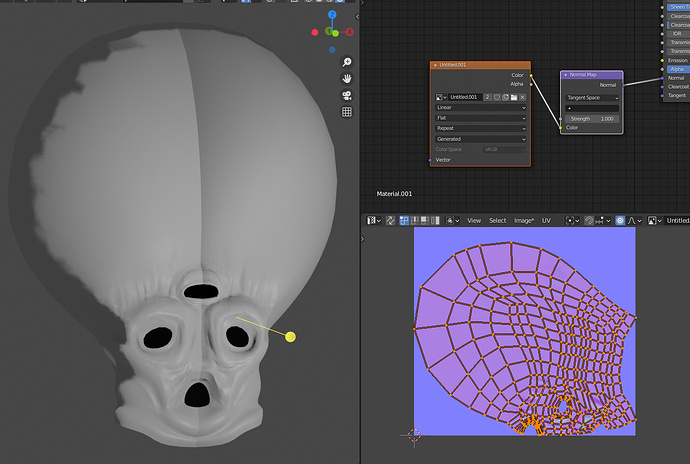Click the blue Z axis on navigation gizmo
690x464 pixels.
pos(332,15)
